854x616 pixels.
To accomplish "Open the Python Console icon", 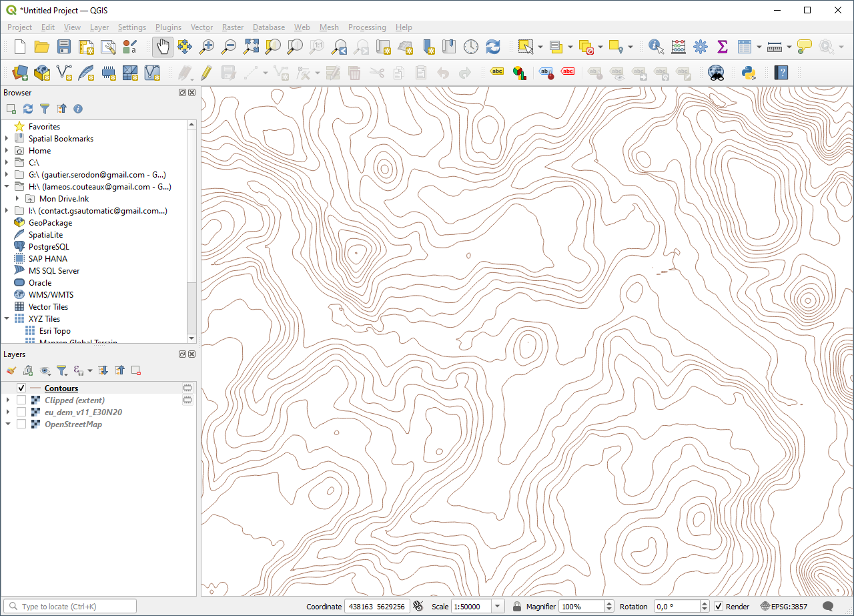I will [x=749, y=72].
